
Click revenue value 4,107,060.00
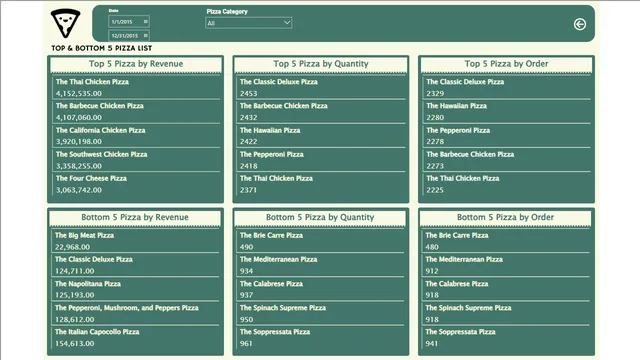pyautogui.click(x=79, y=118)
